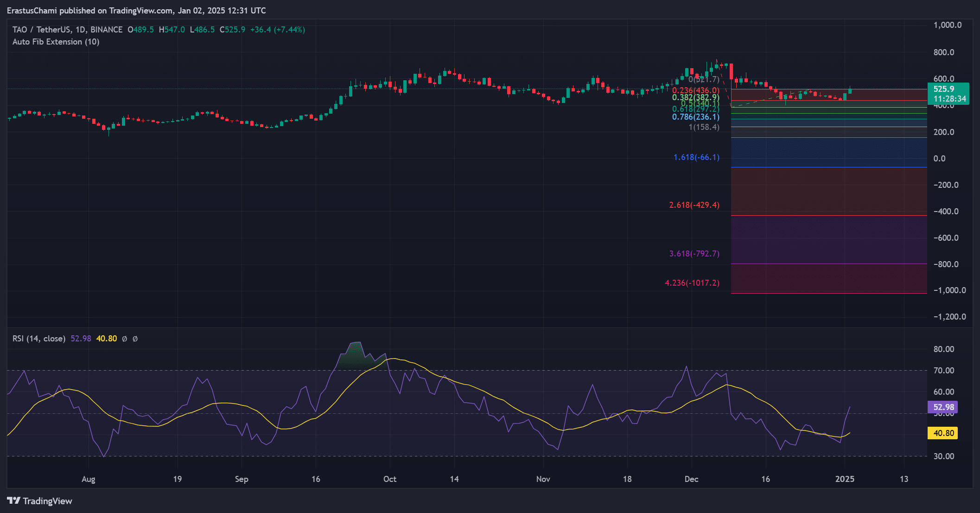The width and height of the screenshot is (980, 513).
Task: Click the yellow 40.80 RSI average tag
Action: point(942,433)
